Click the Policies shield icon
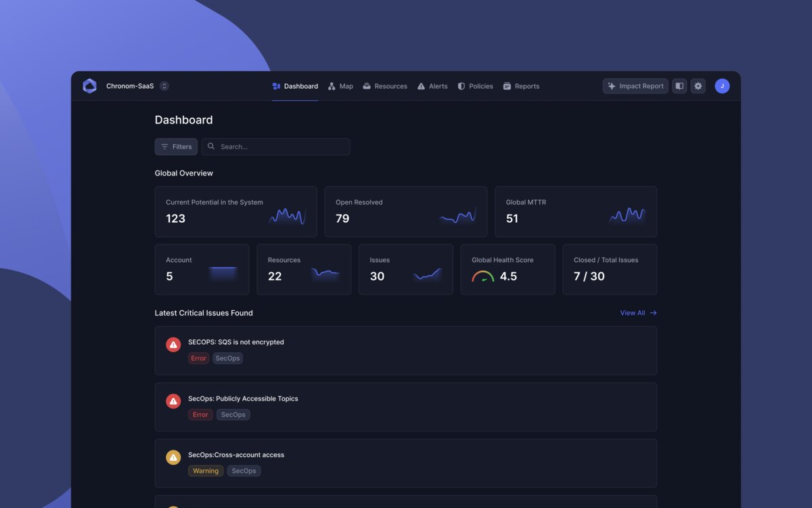The width and height of the screenshot is (812, 508). (x=461, y=86)
